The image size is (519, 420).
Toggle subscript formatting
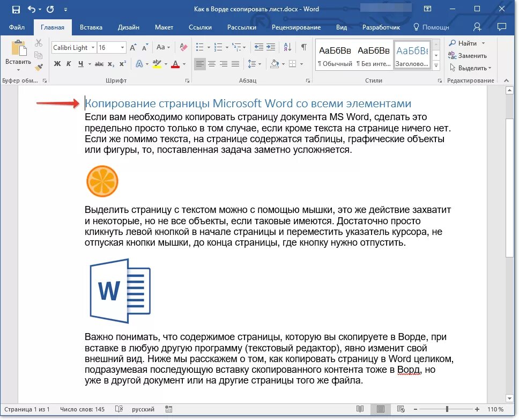coord(111,64)
